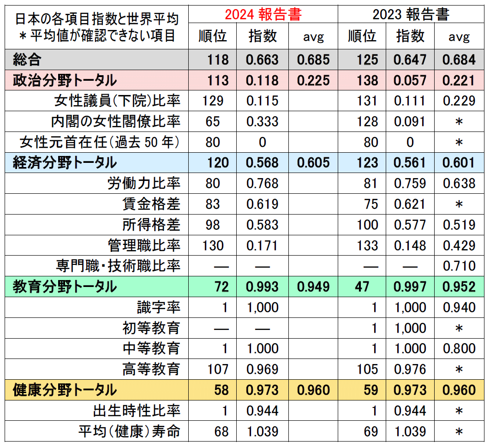Select the "総合" row label
This screenshot has width=490, height=448.
[27, 60]
